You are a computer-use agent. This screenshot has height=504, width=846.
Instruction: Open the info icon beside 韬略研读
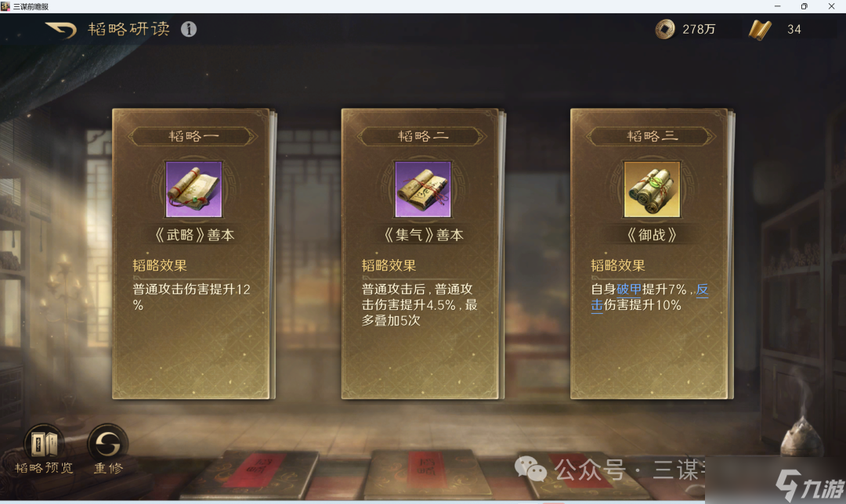pyautogui.click(x=188, y=29)
